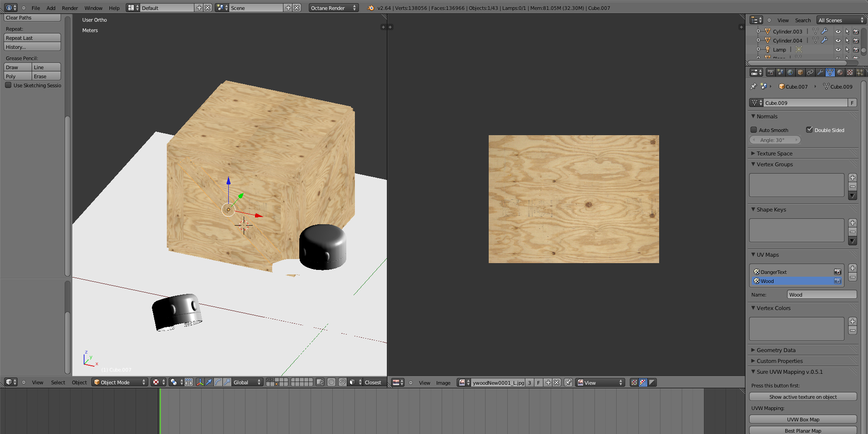Click the Cylinder.004 mesh data icon
This screenshot has height=434, width=868.
(x=816, y=40)
